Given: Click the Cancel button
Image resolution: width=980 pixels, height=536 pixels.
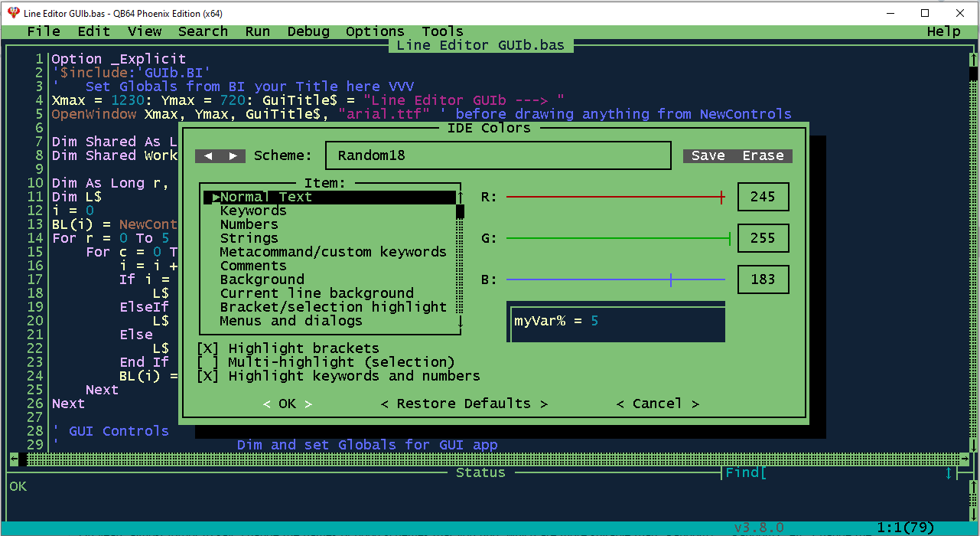Looking at the screenshot, I should point(658,404).
